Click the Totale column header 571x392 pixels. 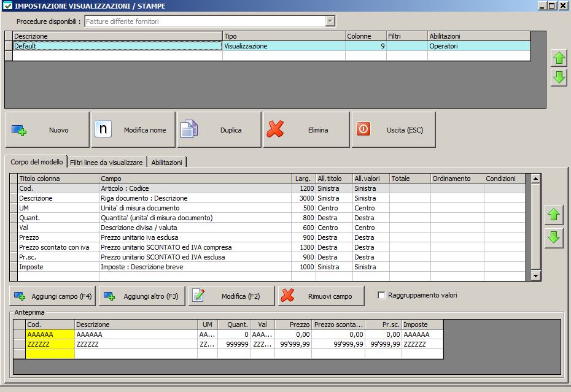tap(410, 179)
